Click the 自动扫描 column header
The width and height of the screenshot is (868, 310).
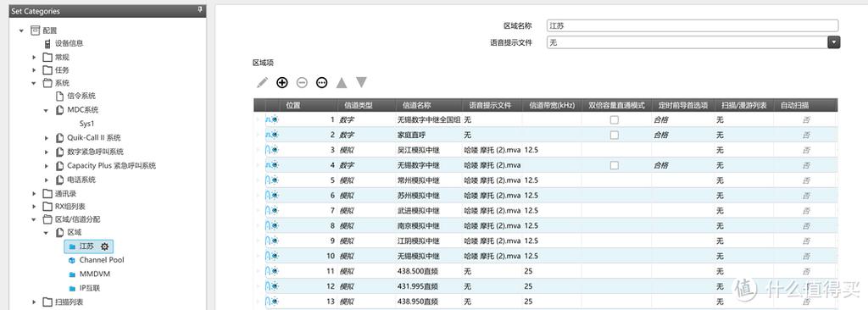805,105
